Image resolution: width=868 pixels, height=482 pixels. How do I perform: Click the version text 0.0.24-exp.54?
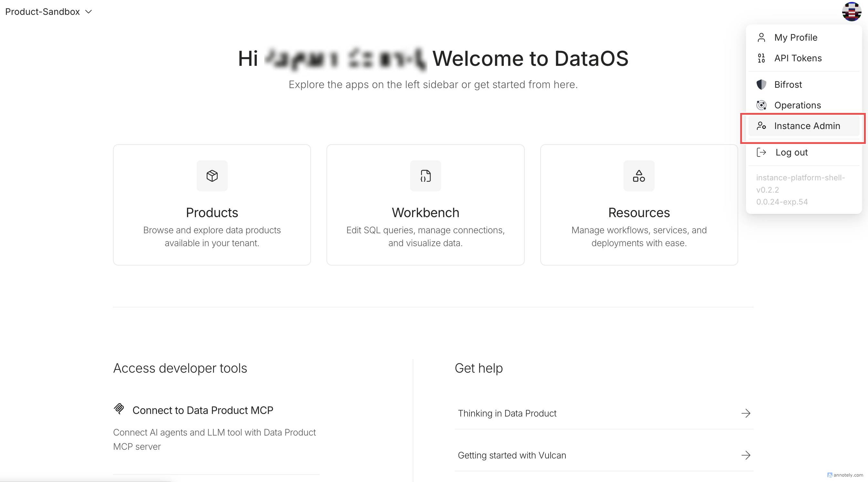pos(782,202)
